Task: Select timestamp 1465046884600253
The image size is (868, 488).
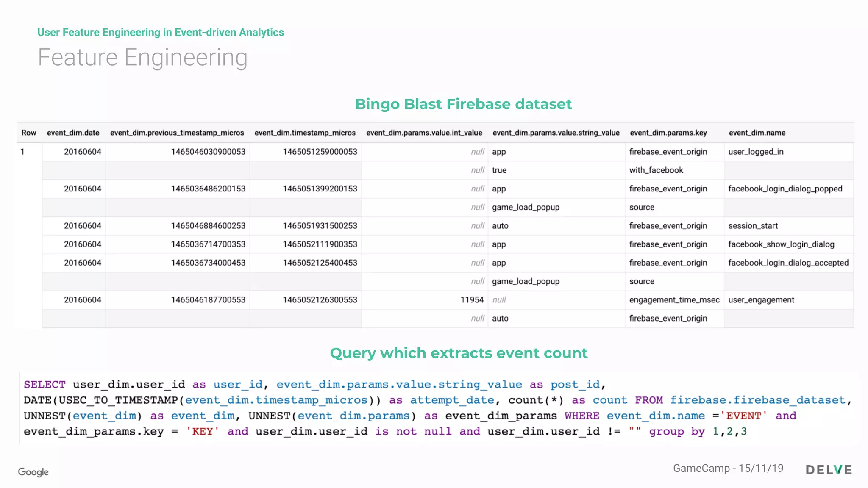Action: point(208,226)
